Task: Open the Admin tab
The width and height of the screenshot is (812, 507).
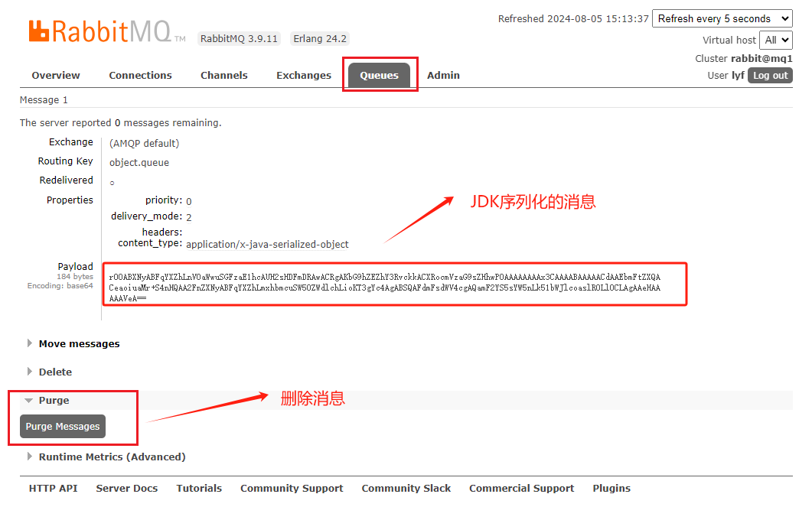Action: tap(443, 76)
